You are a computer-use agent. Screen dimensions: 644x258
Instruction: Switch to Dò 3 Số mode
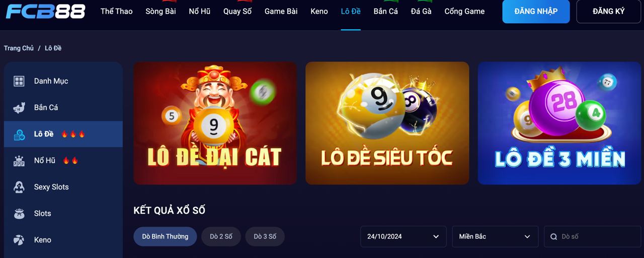265,236
